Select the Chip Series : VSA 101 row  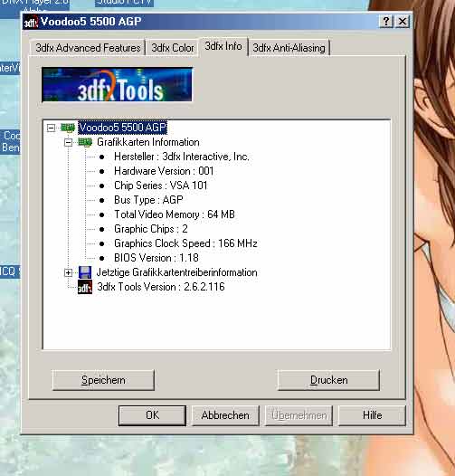click(x=161, y=186)
